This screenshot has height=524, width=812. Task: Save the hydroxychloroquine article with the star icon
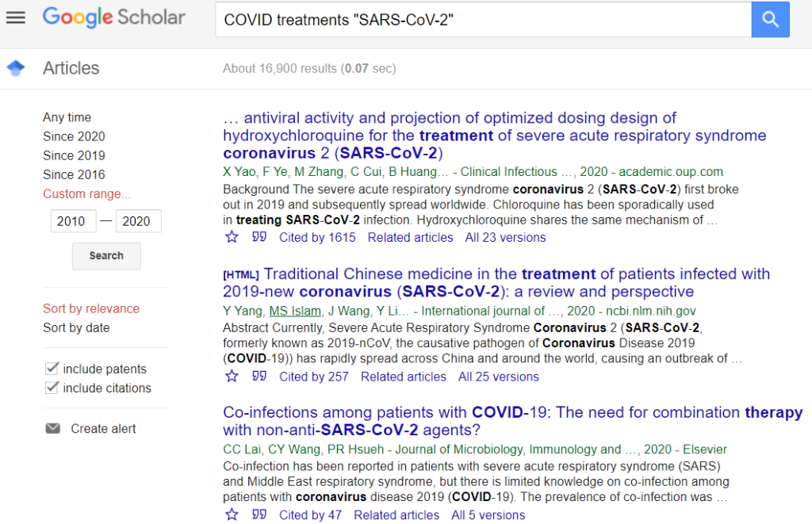pos(231,236)
